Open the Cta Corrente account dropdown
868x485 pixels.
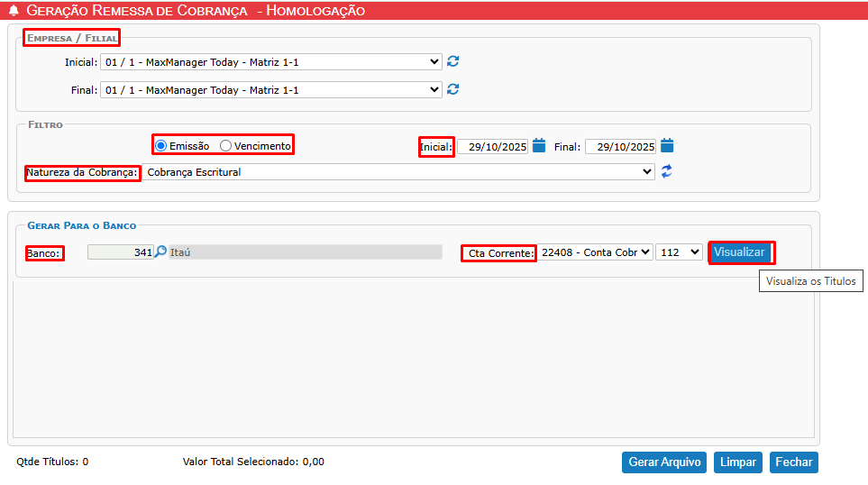[595, 252]
